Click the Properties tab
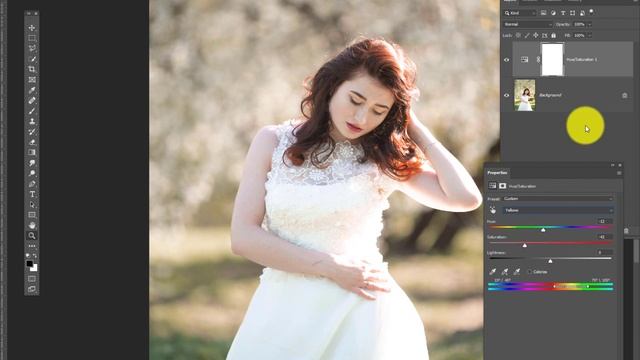640x360 pixels. (x=497, y=173)
